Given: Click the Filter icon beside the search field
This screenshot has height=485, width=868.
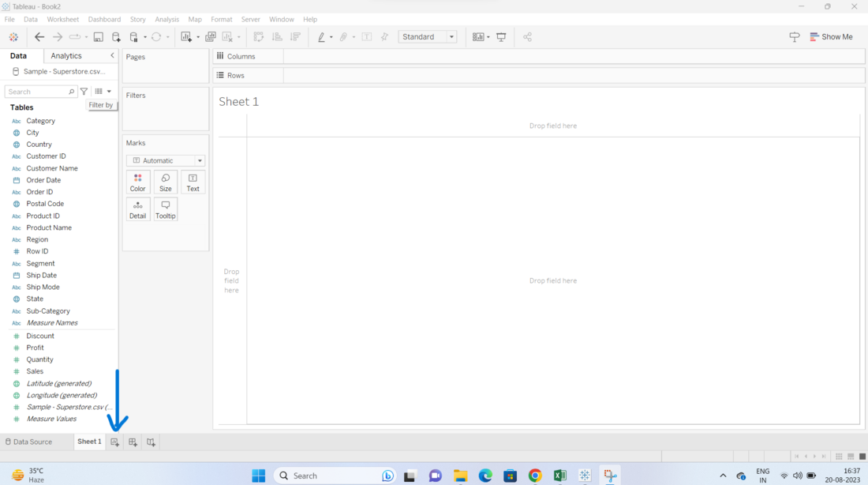Looking at the screenshot, I should [83, 91].
